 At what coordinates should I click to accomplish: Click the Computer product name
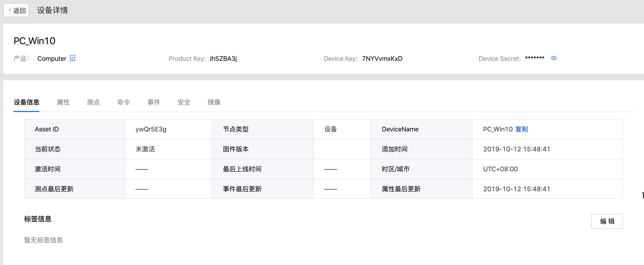coord(52,59)
